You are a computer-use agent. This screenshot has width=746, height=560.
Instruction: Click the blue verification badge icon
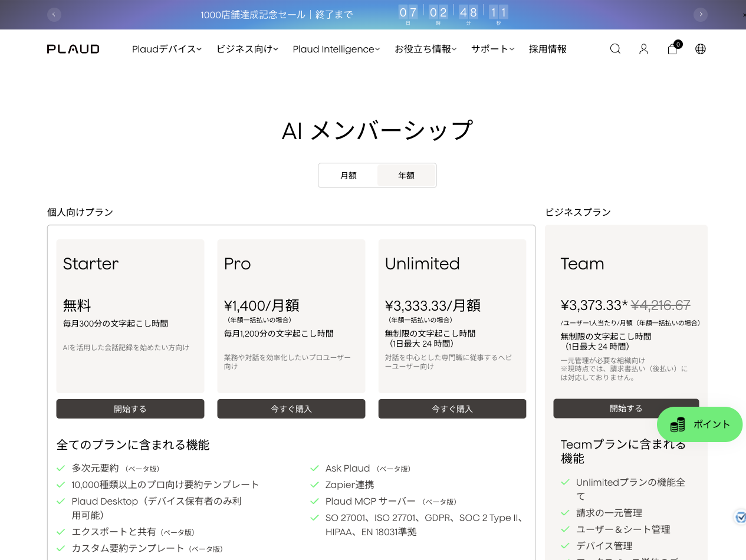pyautogui.click(x=740, y=518)
